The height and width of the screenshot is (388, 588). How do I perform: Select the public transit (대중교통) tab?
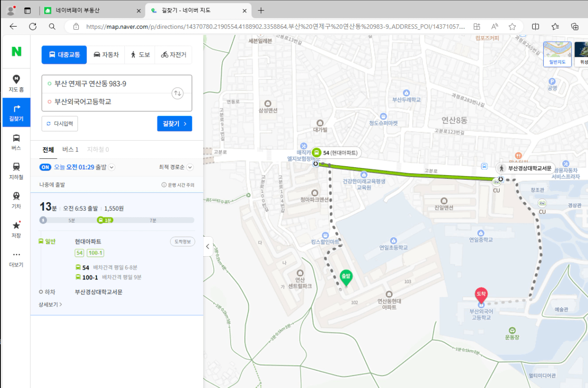tap(64, 54)
